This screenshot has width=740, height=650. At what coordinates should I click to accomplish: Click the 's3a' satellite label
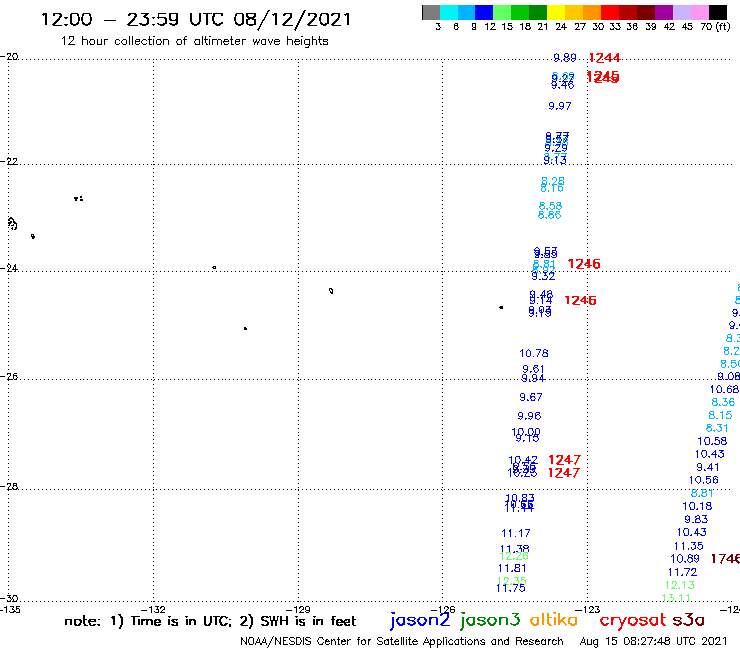pos(688,620)
